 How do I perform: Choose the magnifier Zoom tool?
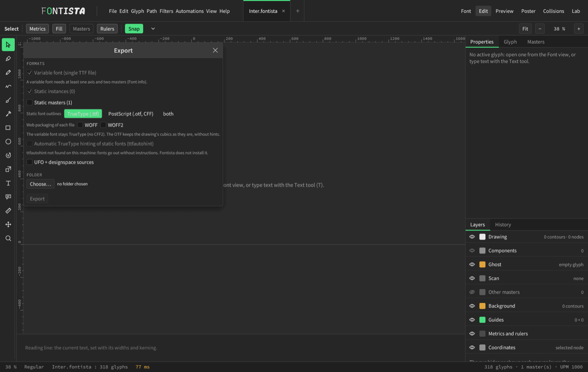[8, 238]
